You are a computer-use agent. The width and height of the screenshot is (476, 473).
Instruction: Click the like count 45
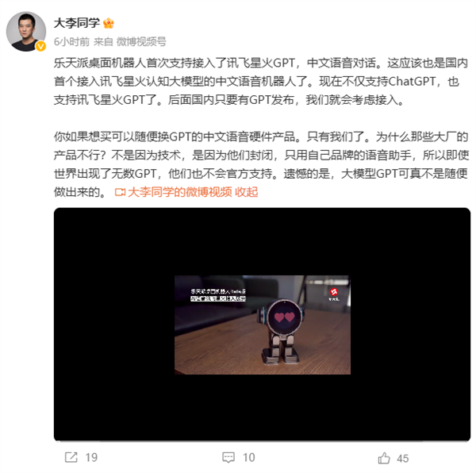pos(403,459)
